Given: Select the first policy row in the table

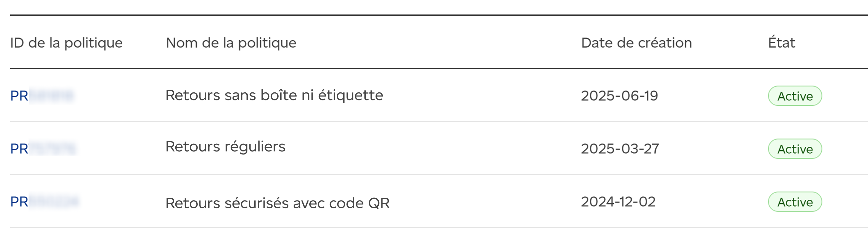Looking at the screenshot, I should 472,96.
